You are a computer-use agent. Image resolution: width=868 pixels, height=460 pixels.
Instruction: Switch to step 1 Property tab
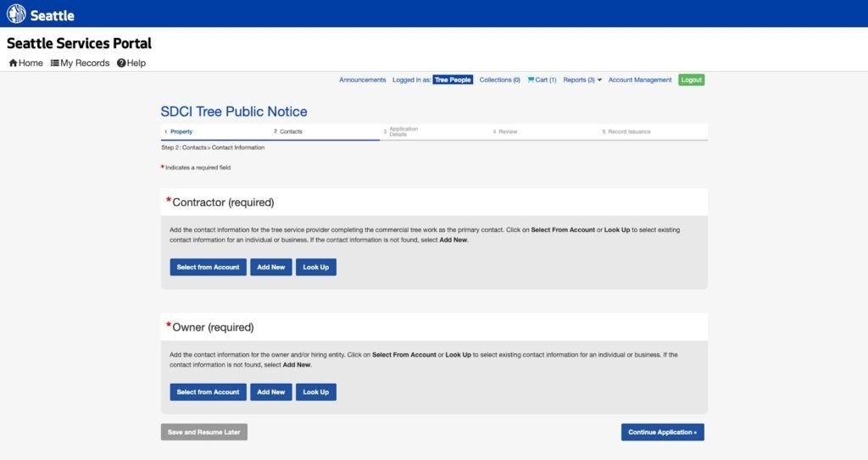(x=181, y=131)
